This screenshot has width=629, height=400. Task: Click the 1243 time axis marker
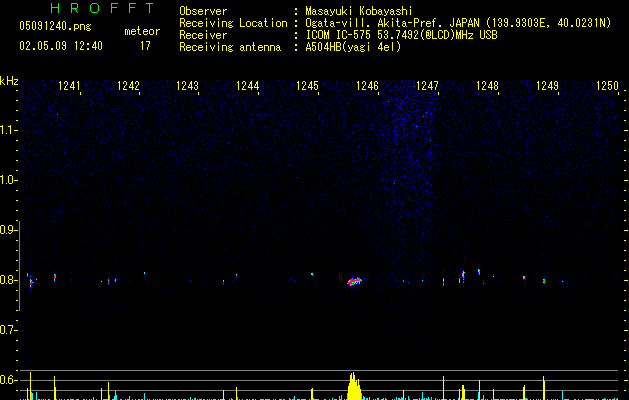point(188,86)
